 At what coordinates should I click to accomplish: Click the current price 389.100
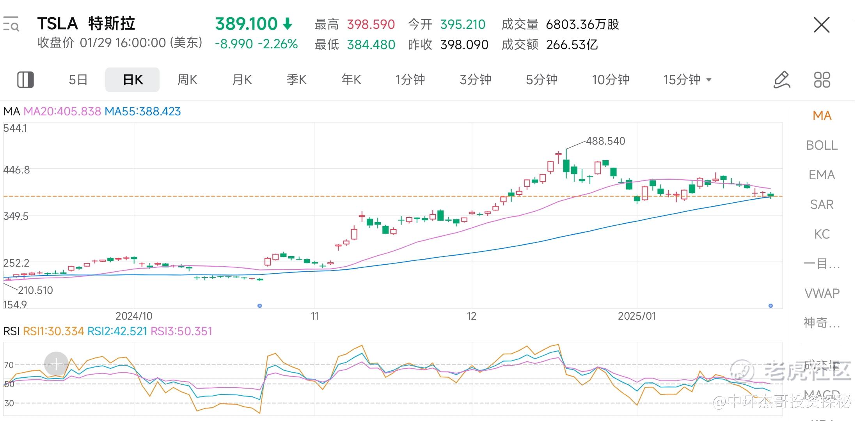[x=246, y=24]
